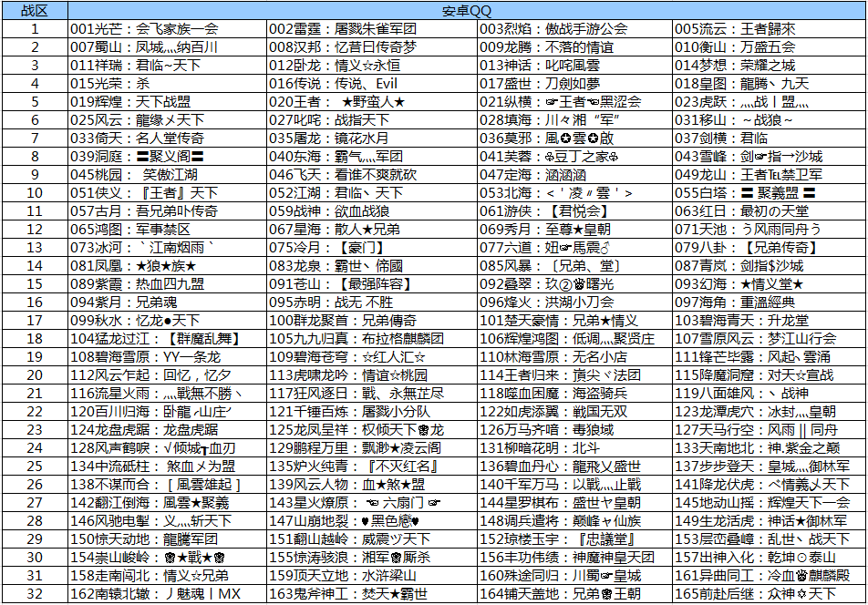Image resolution: width=868 pixels, height=605 pixels.
Task: Click cell 015光荣：杀
Action: click(167, 84)
